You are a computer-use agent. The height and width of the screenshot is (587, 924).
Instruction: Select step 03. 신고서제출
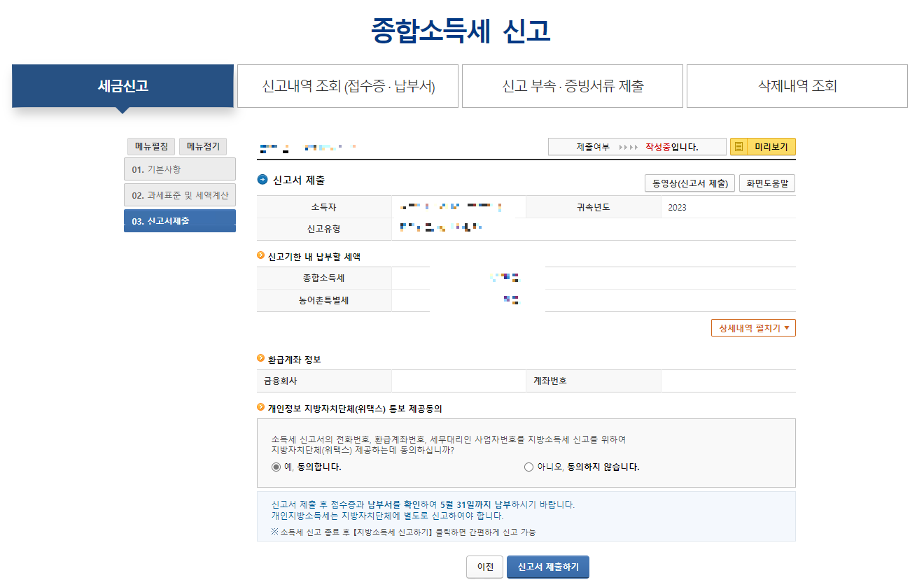pos(179,220)
